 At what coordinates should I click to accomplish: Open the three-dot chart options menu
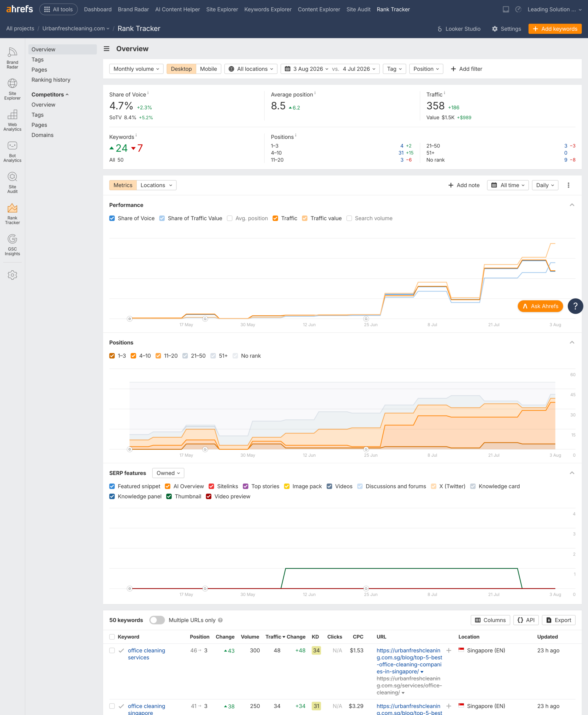click(x=568, y=185)
